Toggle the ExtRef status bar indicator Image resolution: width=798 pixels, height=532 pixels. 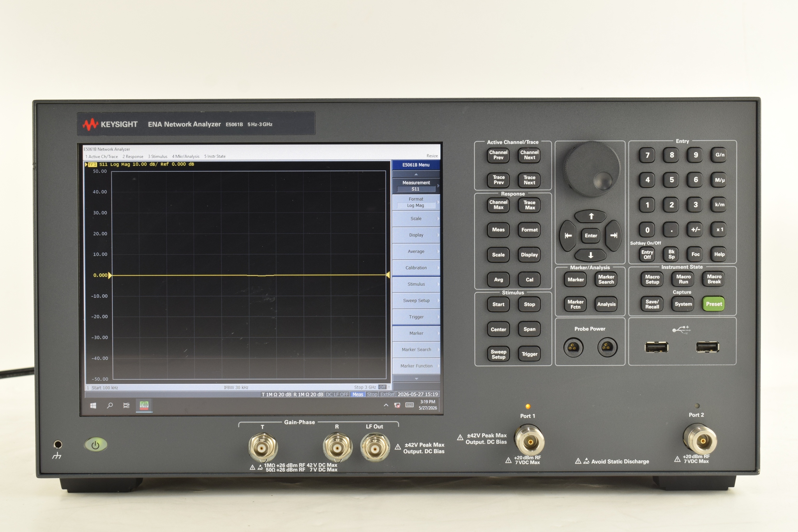(387, 394)
